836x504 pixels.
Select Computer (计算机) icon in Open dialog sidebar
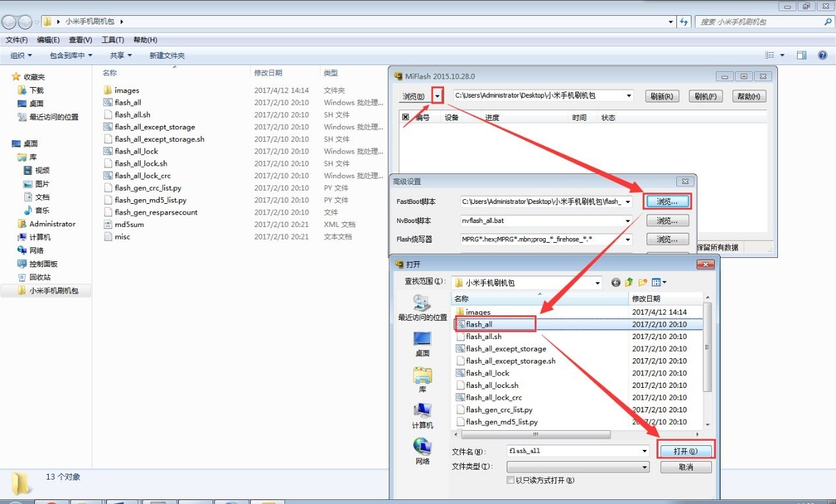pos(422,416)
